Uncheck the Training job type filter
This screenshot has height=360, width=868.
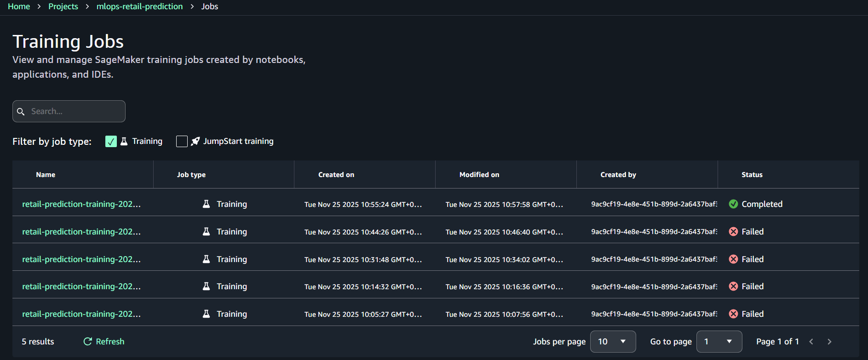tap(111, 141)
